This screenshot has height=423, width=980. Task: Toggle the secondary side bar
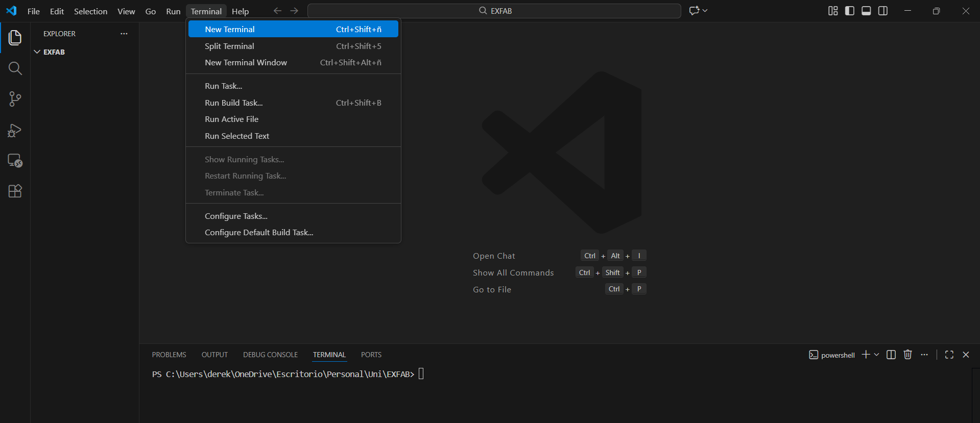click(883, 11)
